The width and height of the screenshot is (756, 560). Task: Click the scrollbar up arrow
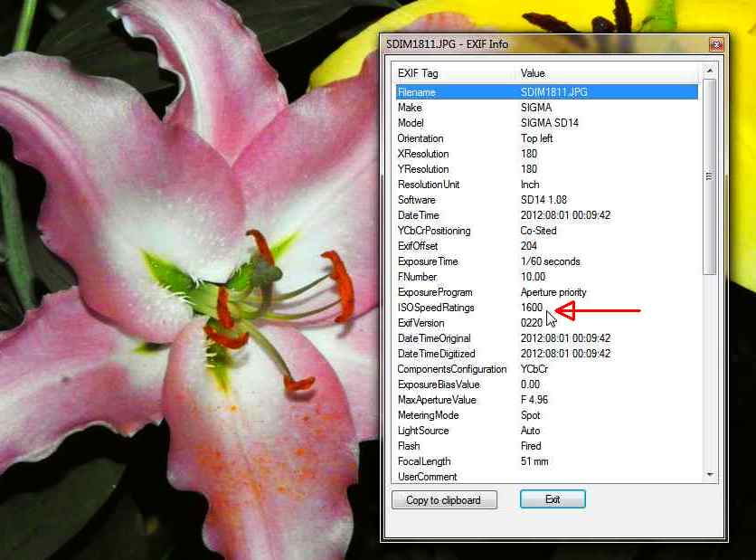tap(709, 71)
